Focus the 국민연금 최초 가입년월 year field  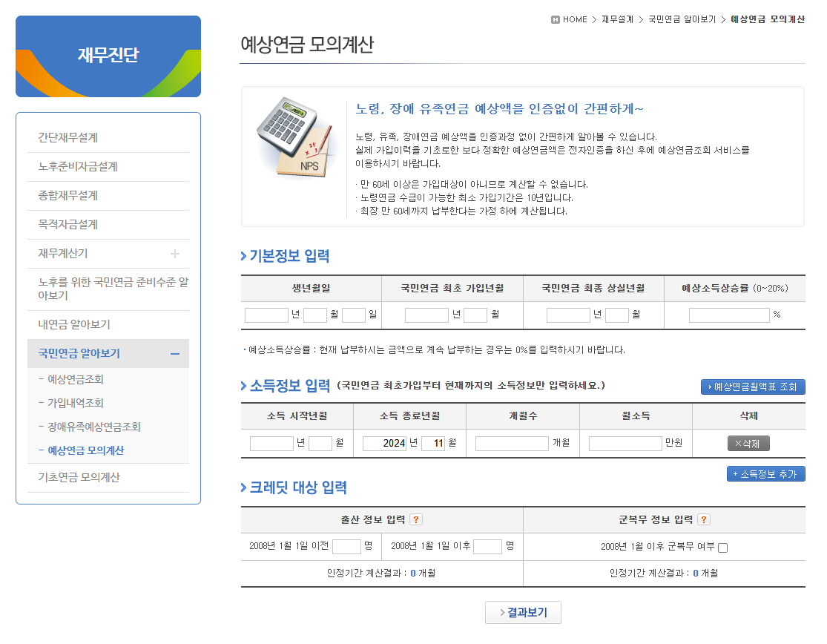(x=426, y=315)
